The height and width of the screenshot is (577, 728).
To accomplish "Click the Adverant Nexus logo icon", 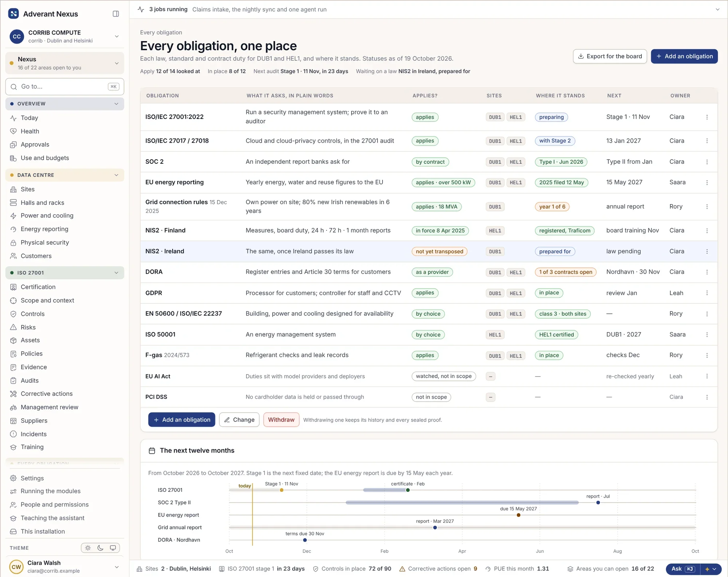I will click(x=13, y=14).
